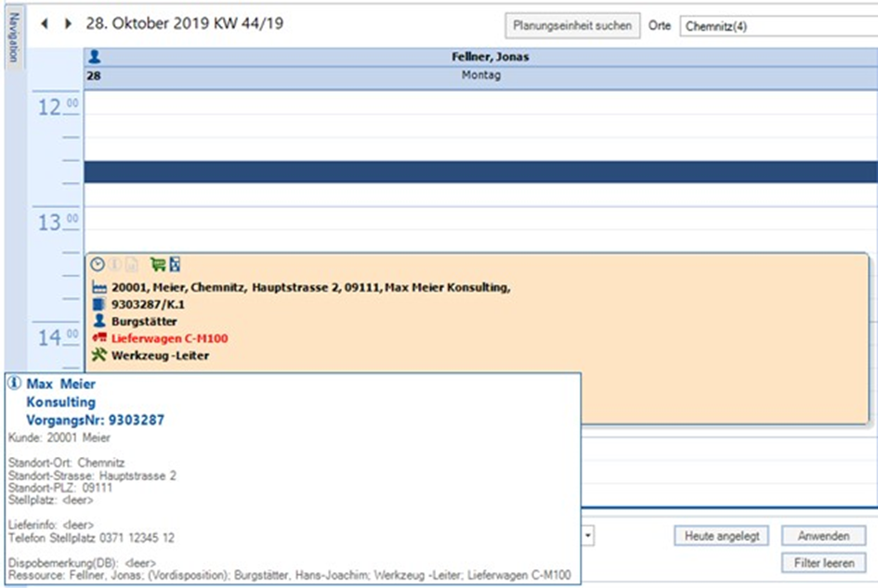
Task: Click the 13:00 time label
Action: (x=58, y=222)
